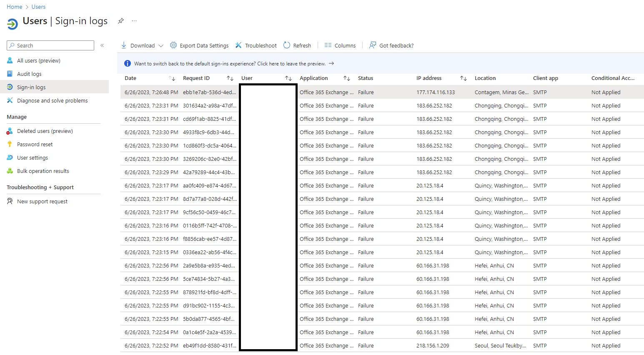
Task: View Bulk operation results
Action: point(43,171)
